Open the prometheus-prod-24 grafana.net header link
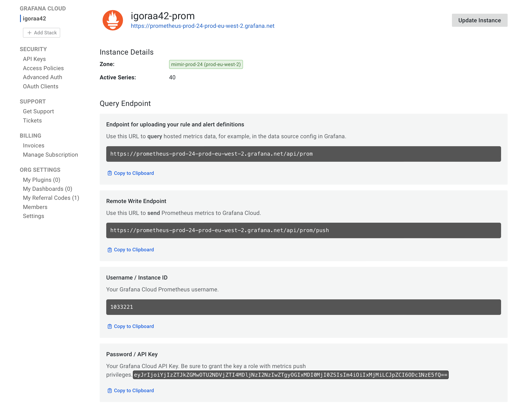 (202, 26)
